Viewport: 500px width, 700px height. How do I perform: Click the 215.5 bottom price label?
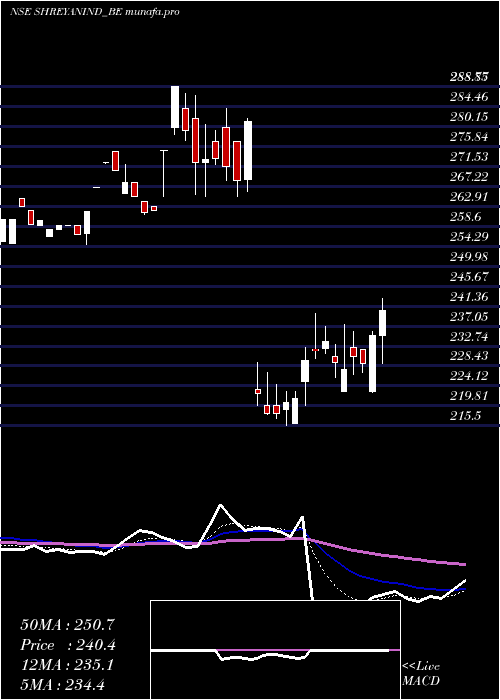coord(465,417)
